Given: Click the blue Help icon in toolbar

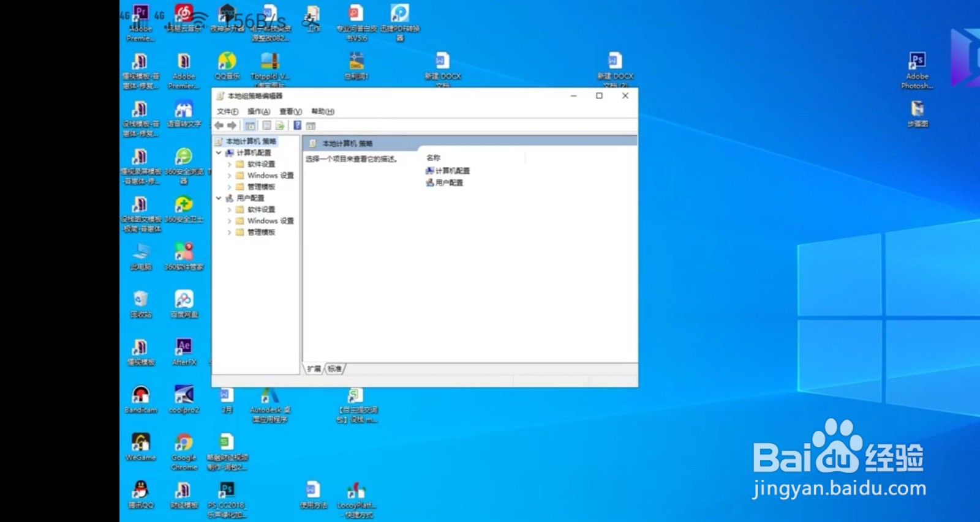Looking at the screenshot, I should point(297,125).
